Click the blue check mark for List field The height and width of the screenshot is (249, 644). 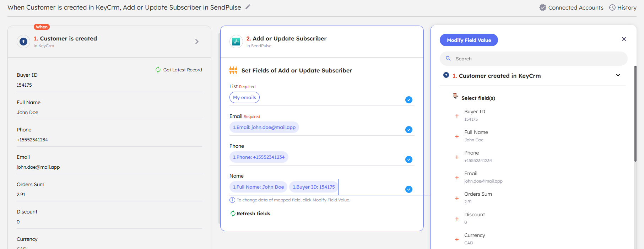409,100
